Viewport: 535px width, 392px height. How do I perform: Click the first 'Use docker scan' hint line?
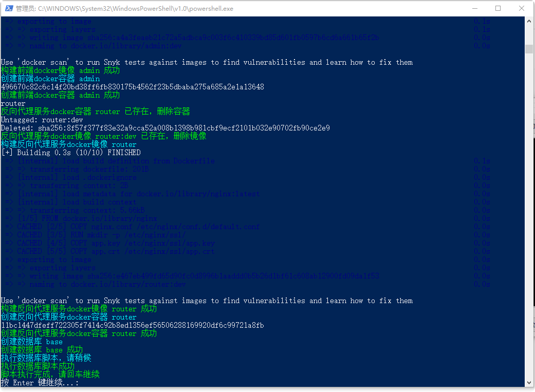pos(207,62)
